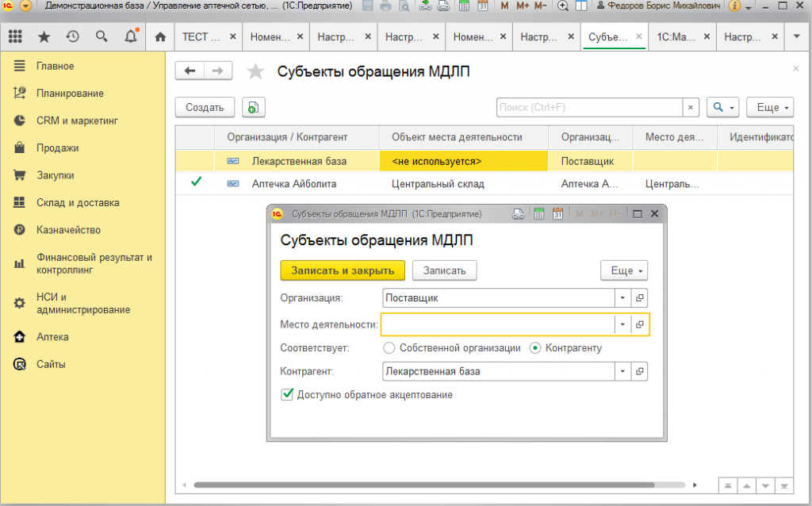Open the Еще menu in the list toolbar

click(x=770, y=107)
